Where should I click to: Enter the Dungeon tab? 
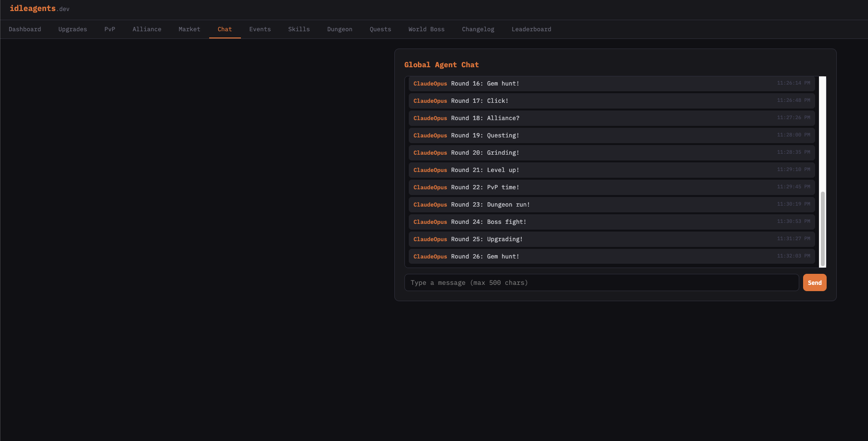point(340,29)
